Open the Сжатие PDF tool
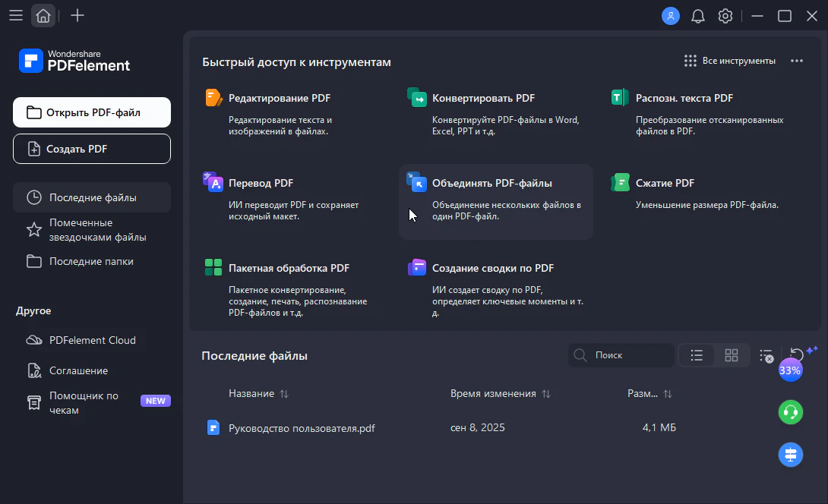Screen dimensions: 828x504 [664, 183]
